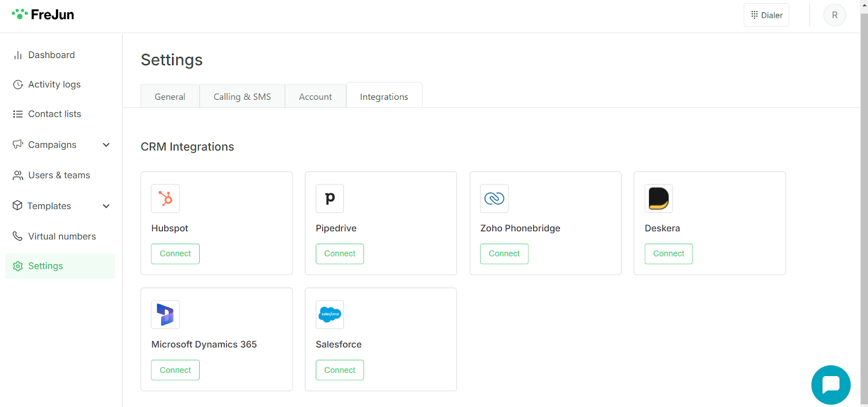Click the Campaigns megaphone icon
This screenshot has width=868, height=407.
pyautogui.click(x=18, y=144)
